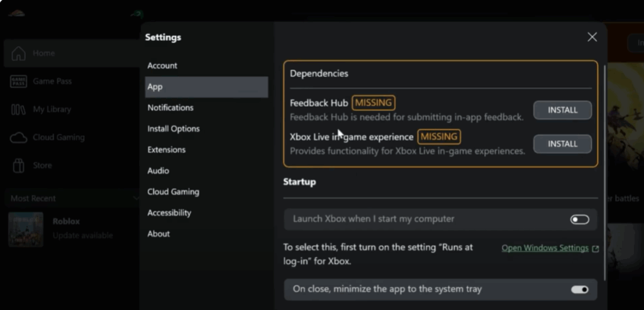The height and width of the screenshot is (310, 644).
Task: Click the Cloud Gaming cloud icon
Action: pyautogui.click(x=18, y=138)
